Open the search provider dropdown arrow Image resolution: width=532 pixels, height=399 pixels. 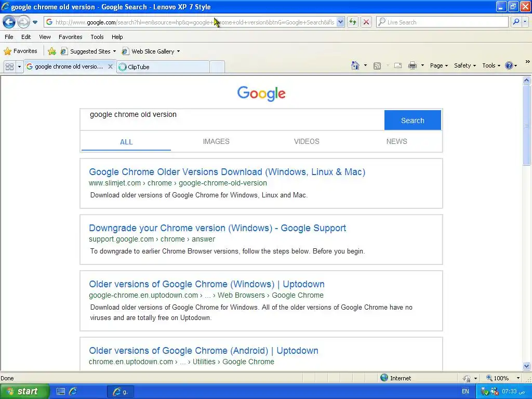pyautogui.click(x=525, y=22)
